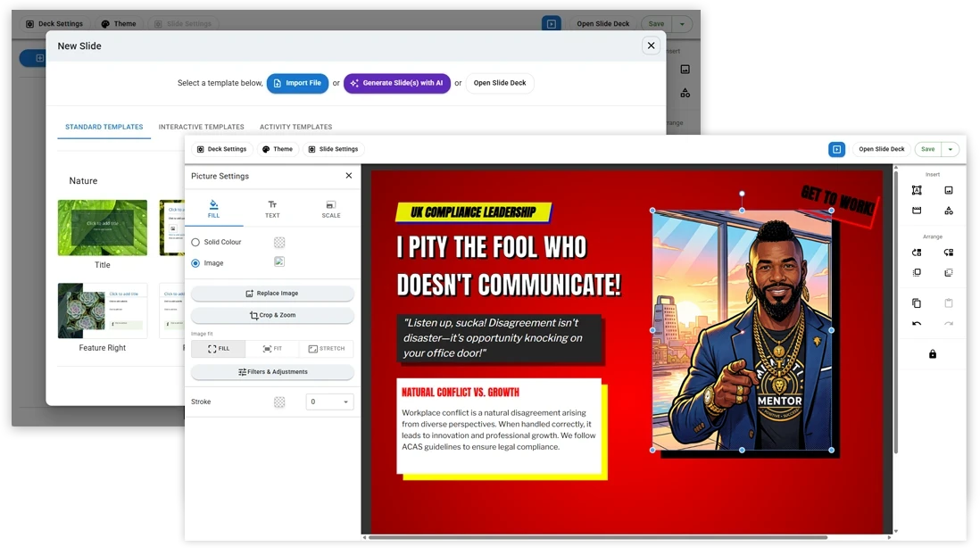Bring object to front in Arrange panel

click(917, 272)
